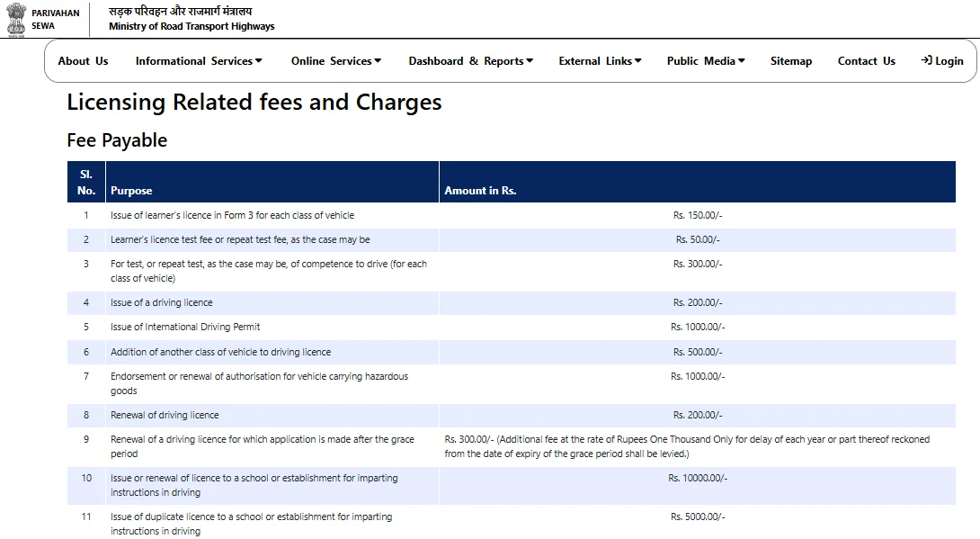Select the About Us menu item

tap(83, 61)
